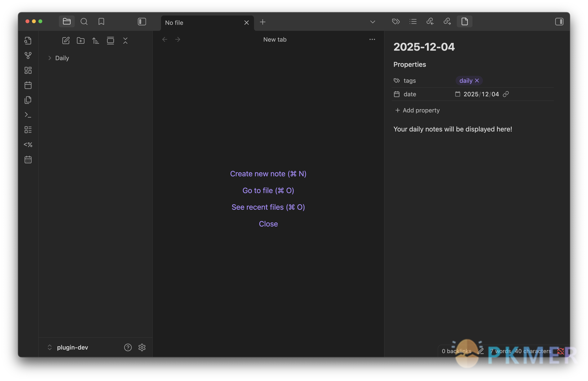Click the tags property label
The height and width of the screenshot is (381, 588).
point(410,81)
